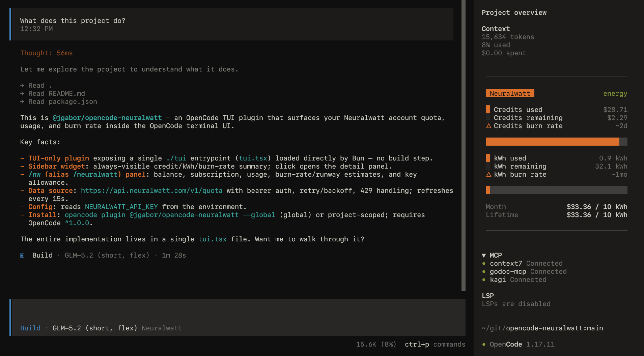This screenshot has height=356, width=644.
Task: Open the @jgabor/opencode-neuralwatt link in first paragraph
Action: (107, 118)
